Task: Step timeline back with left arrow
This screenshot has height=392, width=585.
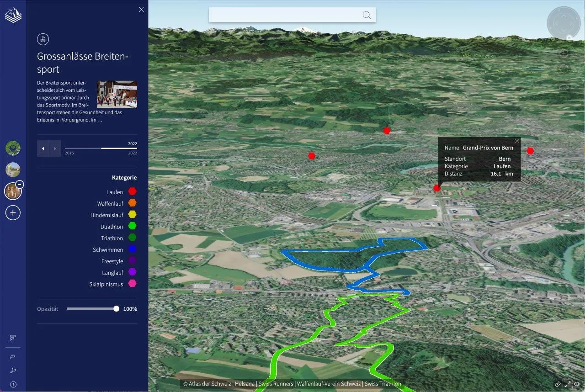Action: click(43, 148)
